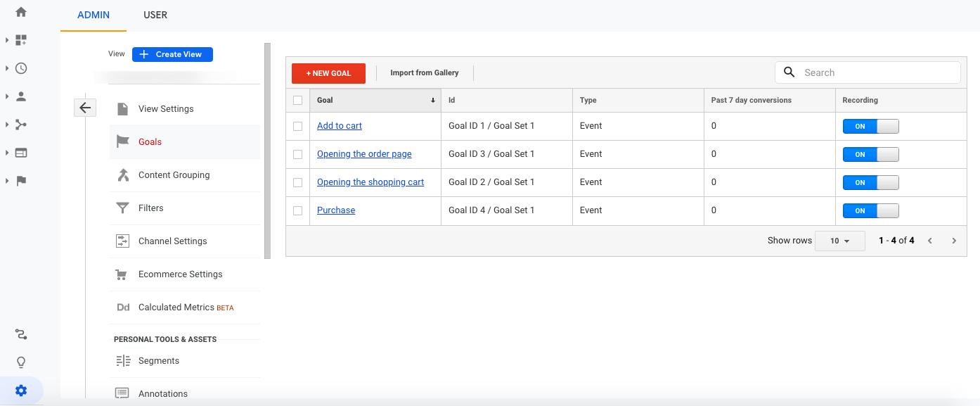Switch to the USER tab
The width and height of the screenshot is (980, 406).
155,15
